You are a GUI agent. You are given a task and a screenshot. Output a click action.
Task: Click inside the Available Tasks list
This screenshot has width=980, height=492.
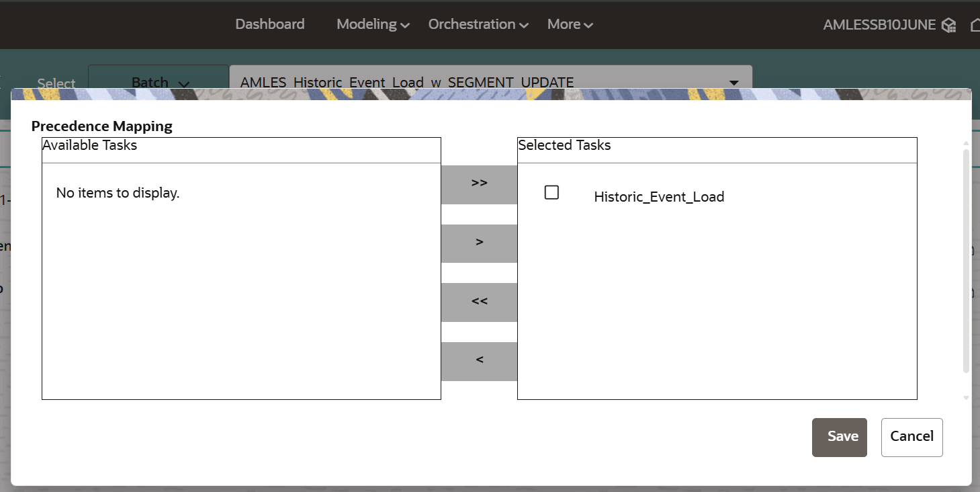(241, 282)
